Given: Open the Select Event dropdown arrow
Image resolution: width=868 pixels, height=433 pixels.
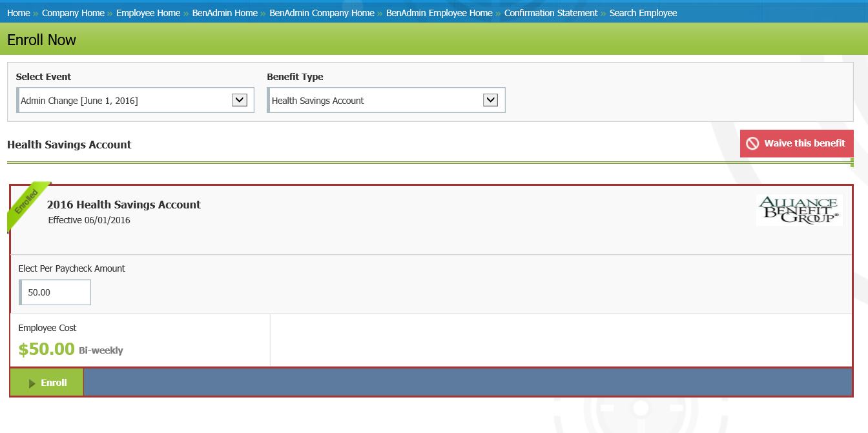Looking at the screenshot, I should (x=239, y=99).
